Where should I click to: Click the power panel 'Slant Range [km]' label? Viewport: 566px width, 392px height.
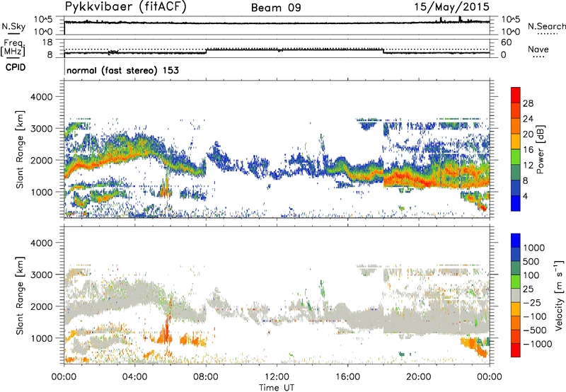21,149
